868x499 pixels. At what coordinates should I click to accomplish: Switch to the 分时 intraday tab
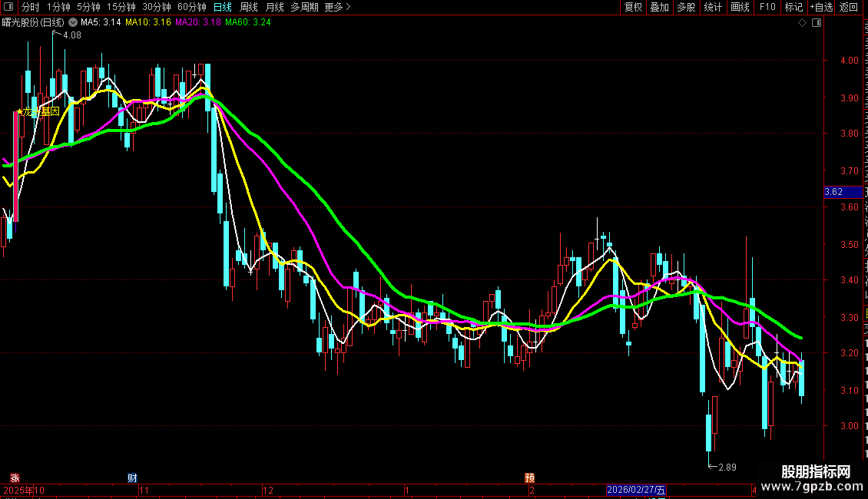[31, 7]
